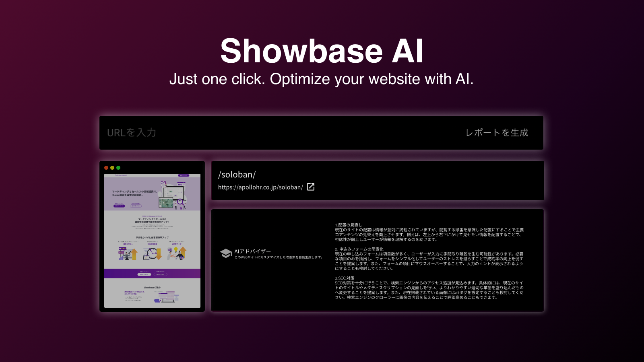Open the external link icon beside the URL
This screenshot has height=362, width=644.
point(311,187)
